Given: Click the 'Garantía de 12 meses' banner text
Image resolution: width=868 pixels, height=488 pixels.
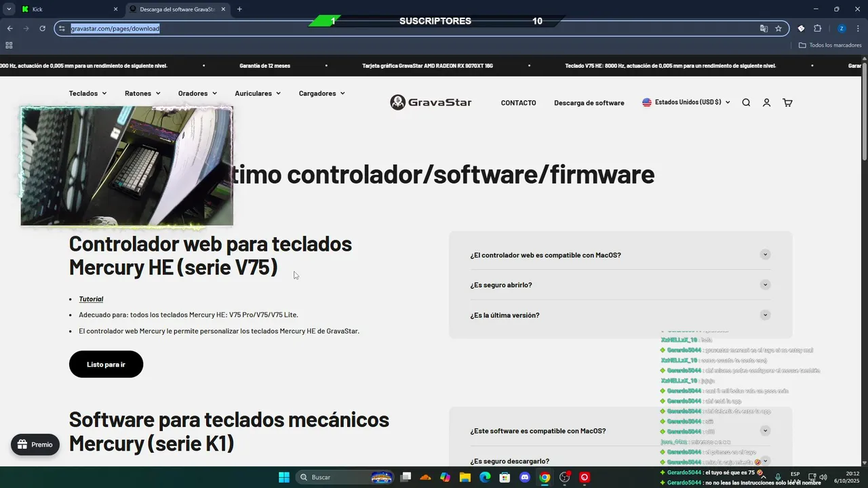Looking at the screenshot, I should (264, 66).
